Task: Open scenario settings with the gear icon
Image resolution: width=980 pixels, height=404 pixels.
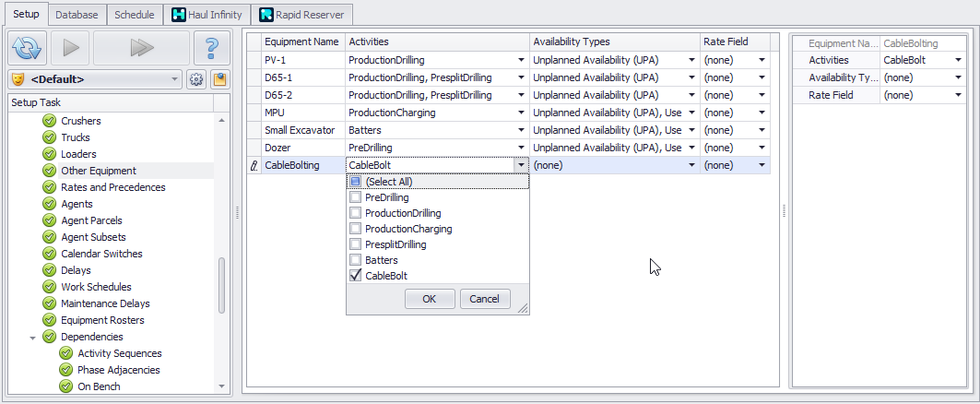Action: click(x=196, y=79)
